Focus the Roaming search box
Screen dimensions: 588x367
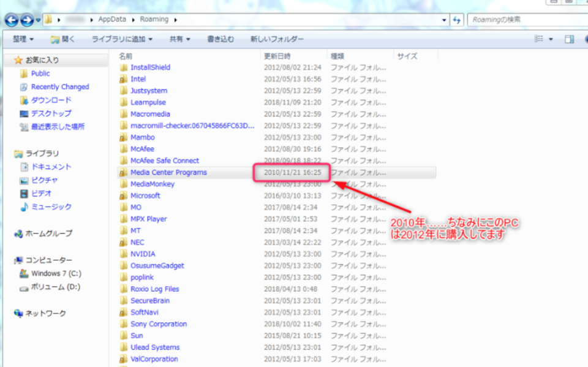coord(527,20)
